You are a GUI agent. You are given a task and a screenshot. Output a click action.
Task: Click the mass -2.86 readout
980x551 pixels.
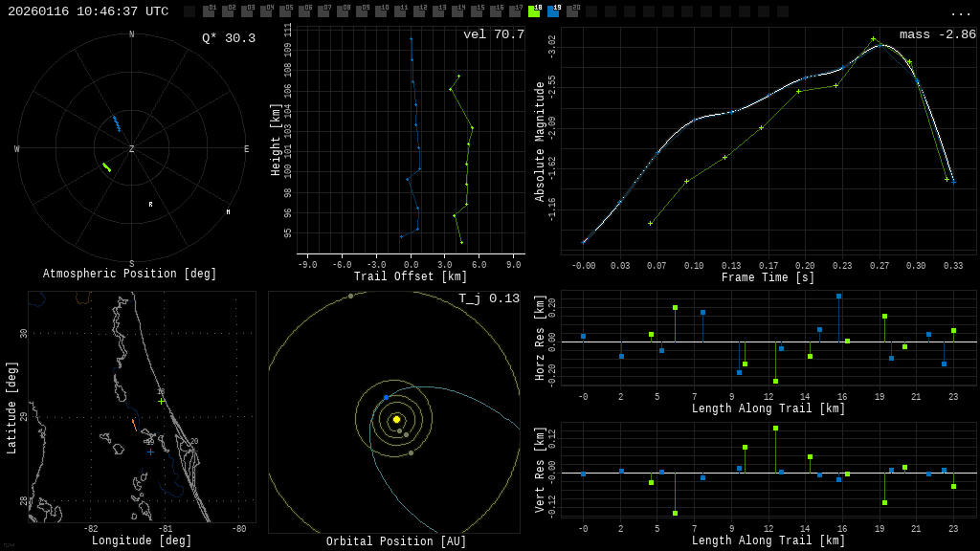click(937, 34)
